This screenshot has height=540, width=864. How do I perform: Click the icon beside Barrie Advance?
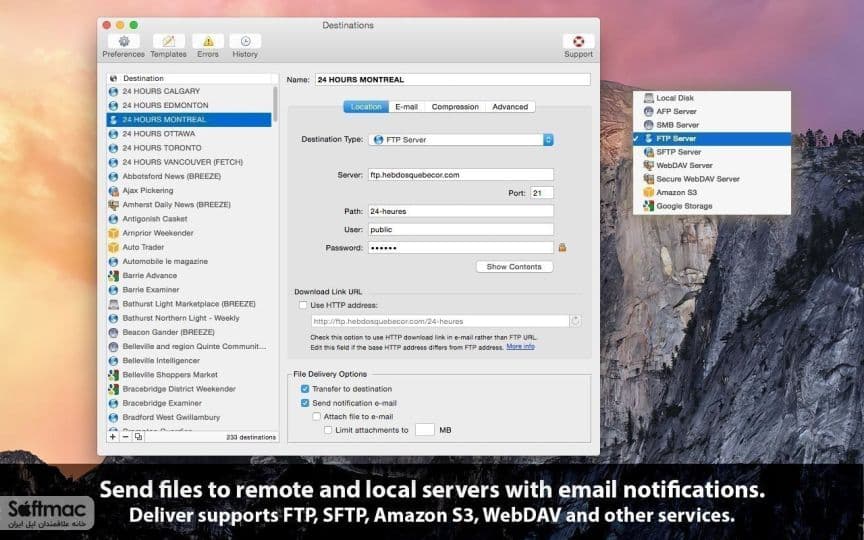click(114, 276)
